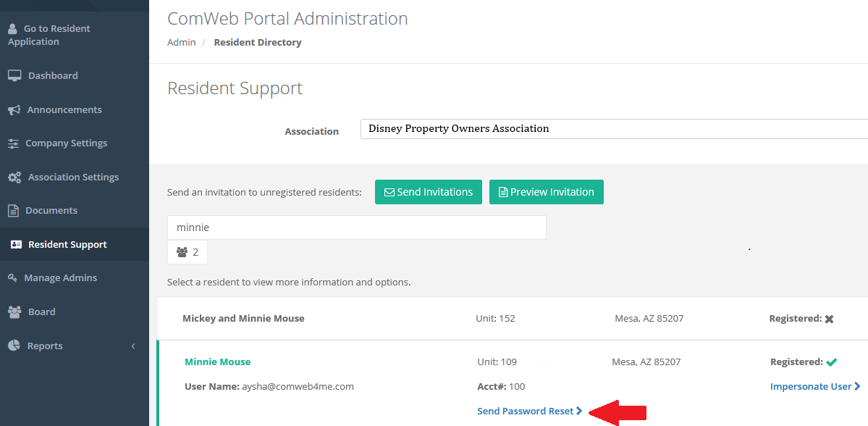Click the Reports pie chart icon
Image resolution: width=868 pixels, height=426 pixels.
click(x=14, y=346)
